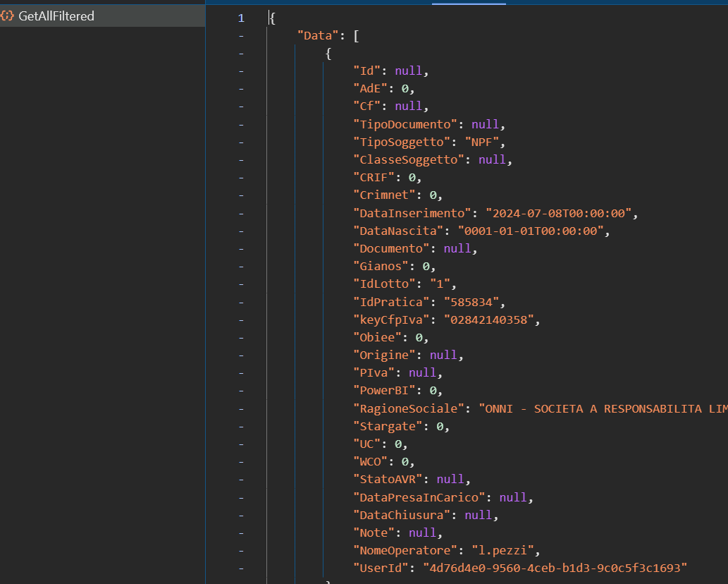Click the DataNascita value 0001-01-01T00:00:00
The image size is (728, 584).
coord(530,231)
